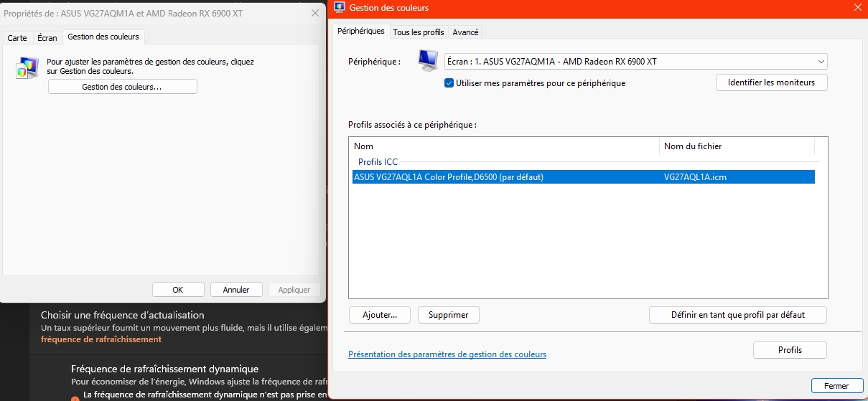Switch to the Avancé tab

click(465, 32)
